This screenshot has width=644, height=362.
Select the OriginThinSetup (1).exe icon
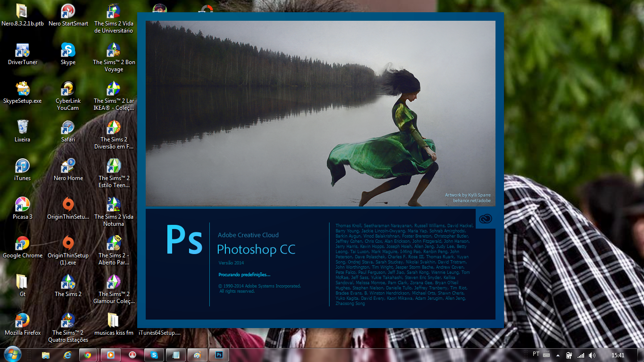coord(68,250)
